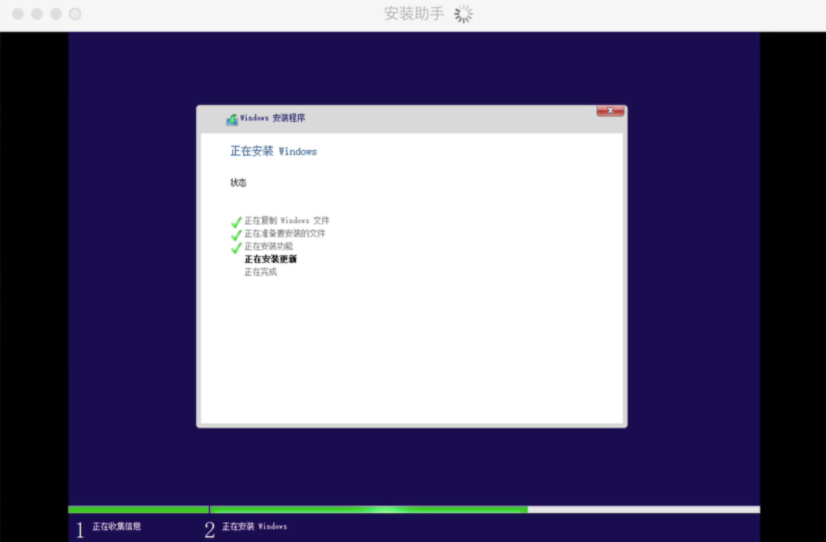Image resolution: width=826 pixels, height=542 pixels.
Task: Select the 正在安装功能 status line
Action: point(269,247)
